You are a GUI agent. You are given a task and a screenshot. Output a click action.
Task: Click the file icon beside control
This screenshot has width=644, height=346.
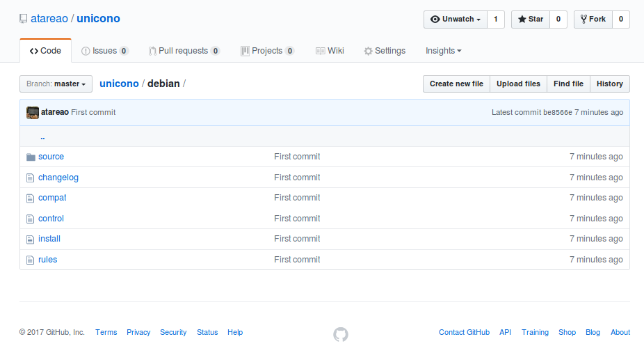30,219
